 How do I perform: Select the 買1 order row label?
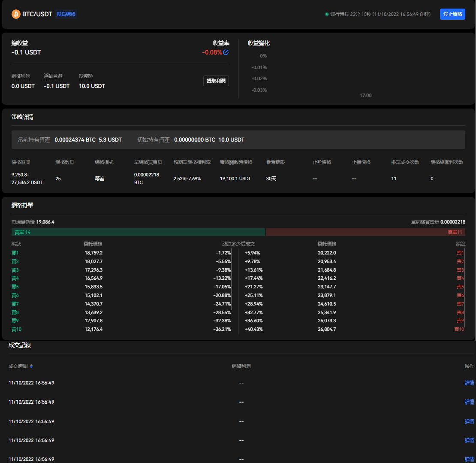click(15, 253)
